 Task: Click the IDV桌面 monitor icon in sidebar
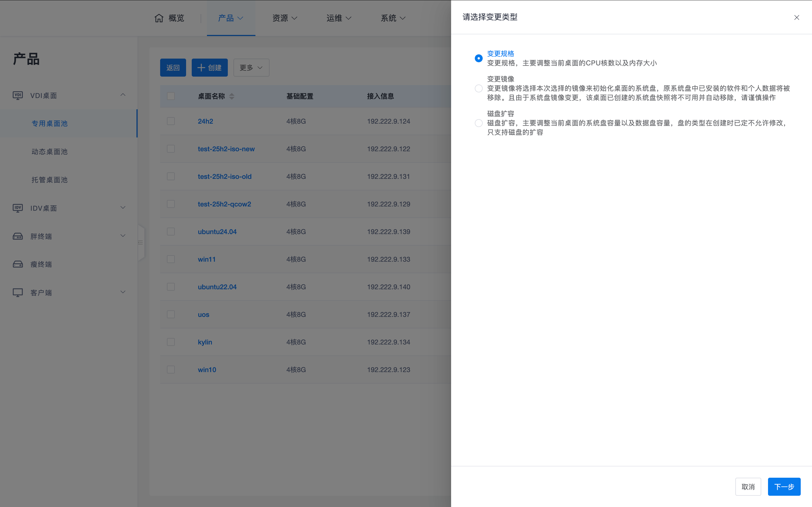18,208
